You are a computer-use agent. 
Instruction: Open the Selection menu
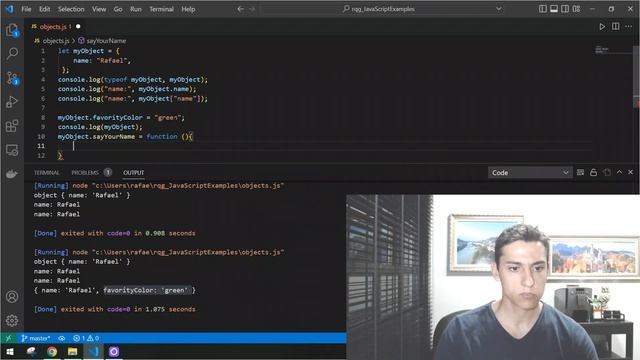coord(71,9)
